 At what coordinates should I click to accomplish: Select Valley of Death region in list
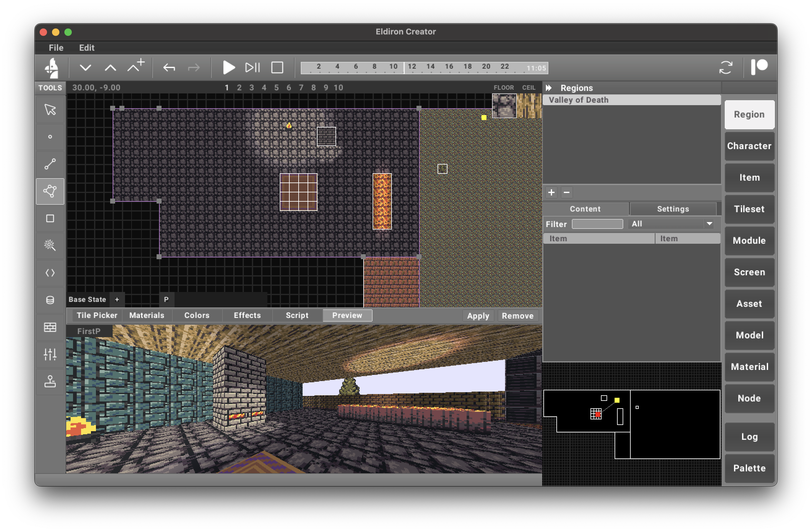click(632, 100)
